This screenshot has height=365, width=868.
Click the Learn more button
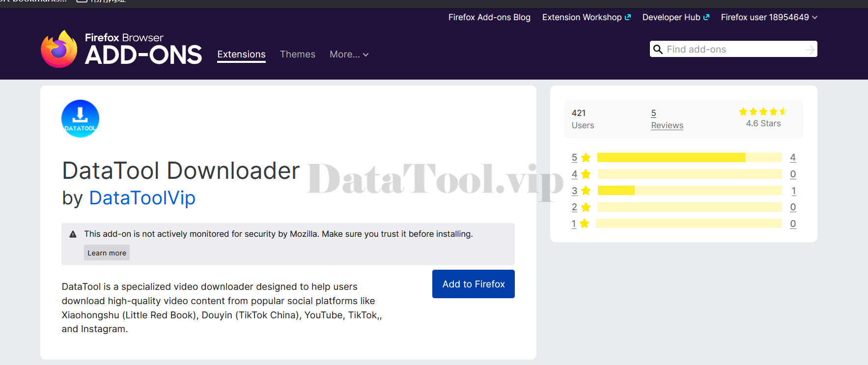[x=107, y=253]
